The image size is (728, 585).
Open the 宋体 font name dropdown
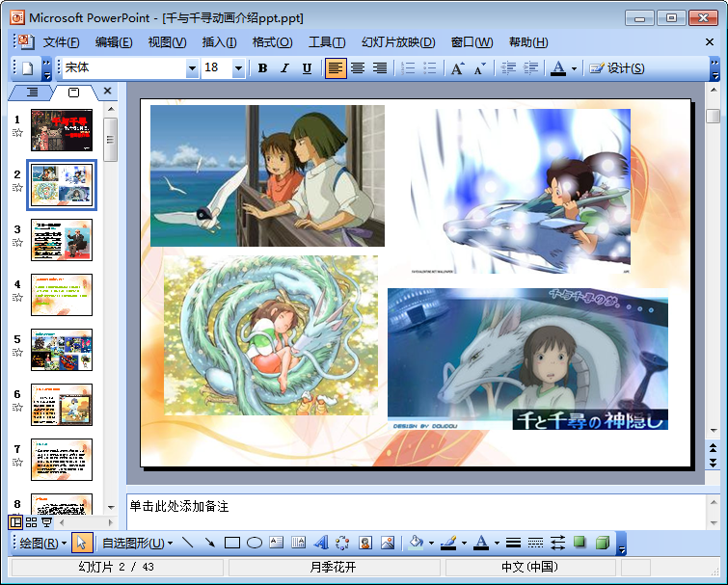tap(192, 68)
